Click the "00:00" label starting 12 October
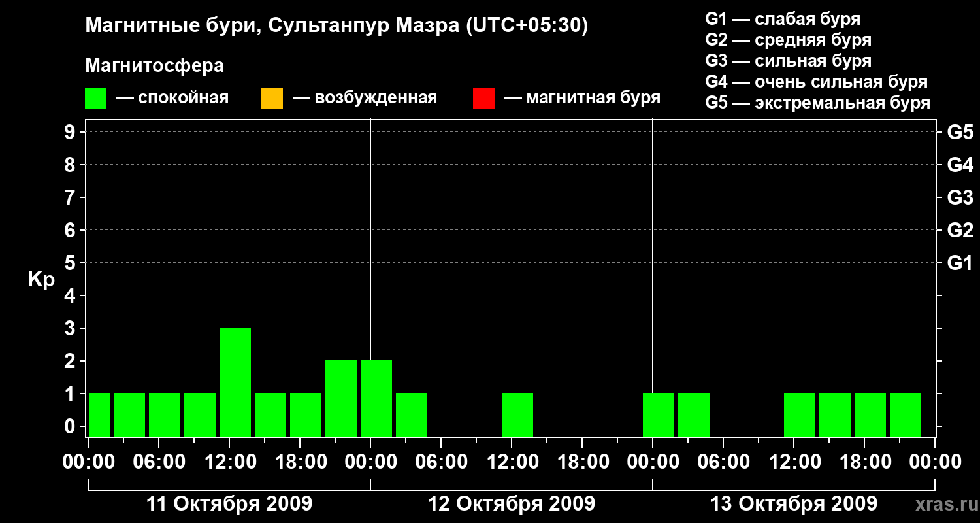Screen dimensions: 980x523 point(370,462)
